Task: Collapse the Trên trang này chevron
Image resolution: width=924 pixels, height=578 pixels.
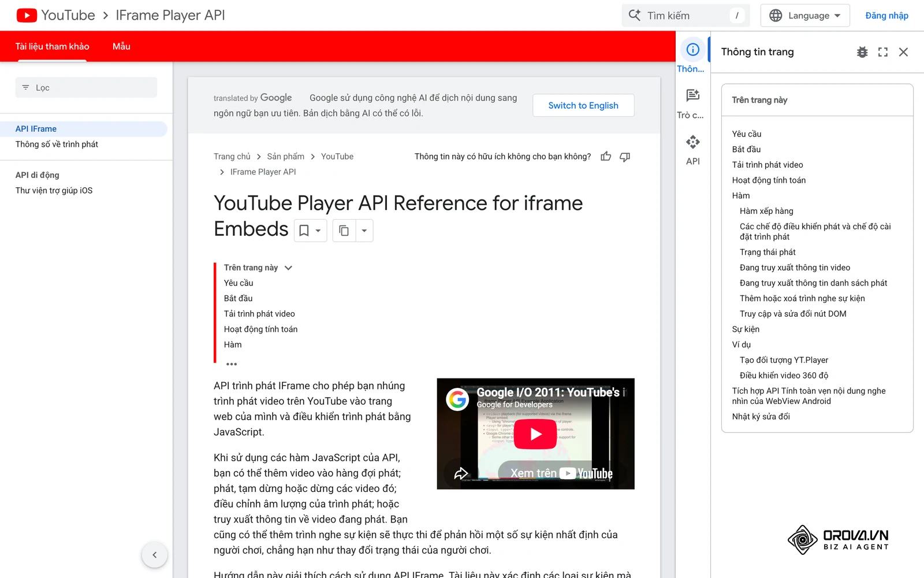Action: tap(288, 268)
